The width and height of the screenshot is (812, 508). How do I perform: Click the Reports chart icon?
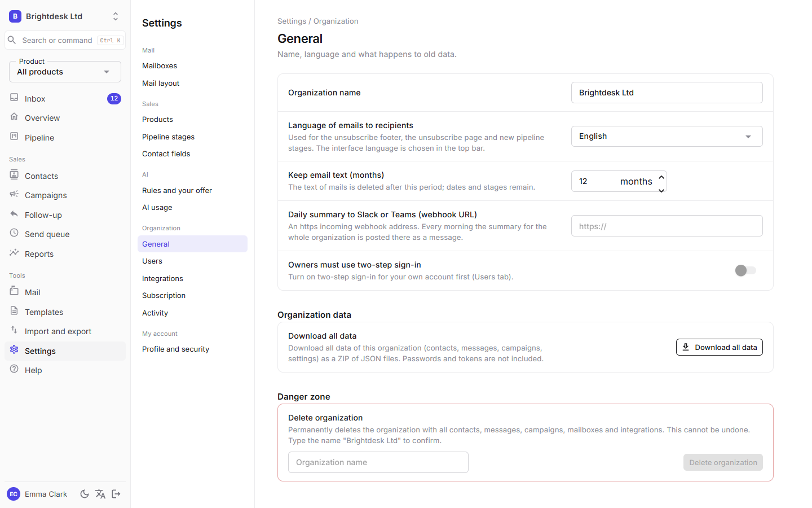click(x=14, y=253)
